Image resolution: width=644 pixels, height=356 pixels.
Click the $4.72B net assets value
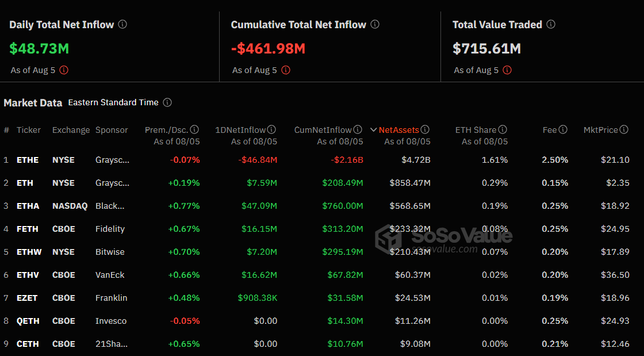coord(416,160)
